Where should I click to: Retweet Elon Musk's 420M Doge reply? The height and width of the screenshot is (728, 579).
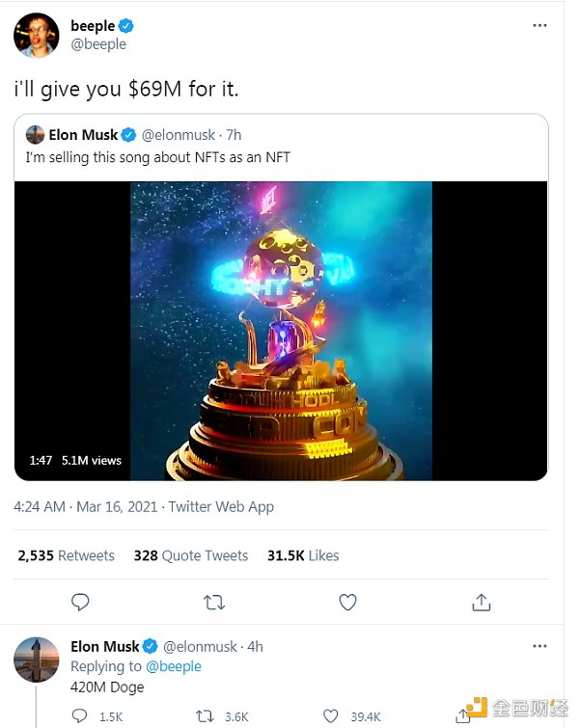tap(206, 715)
